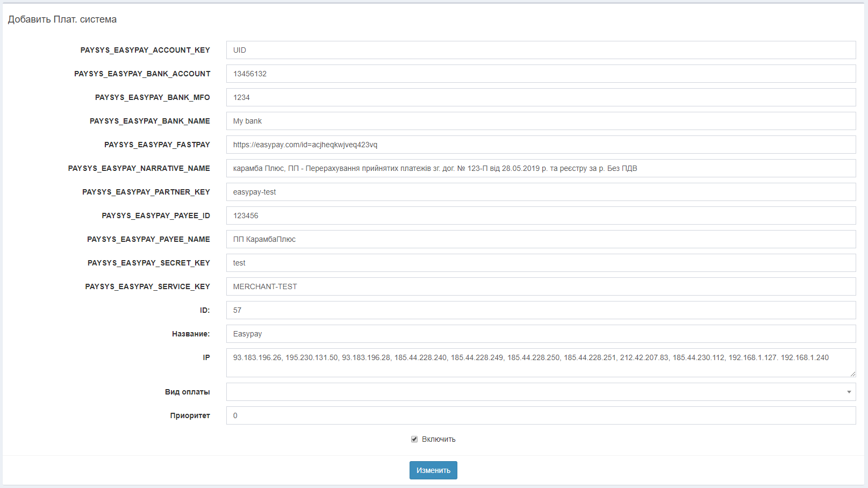The height and width of the screenshot is (488, 868).
Task: Click the Название field containing Easypay
Action: tap(541, 334)
